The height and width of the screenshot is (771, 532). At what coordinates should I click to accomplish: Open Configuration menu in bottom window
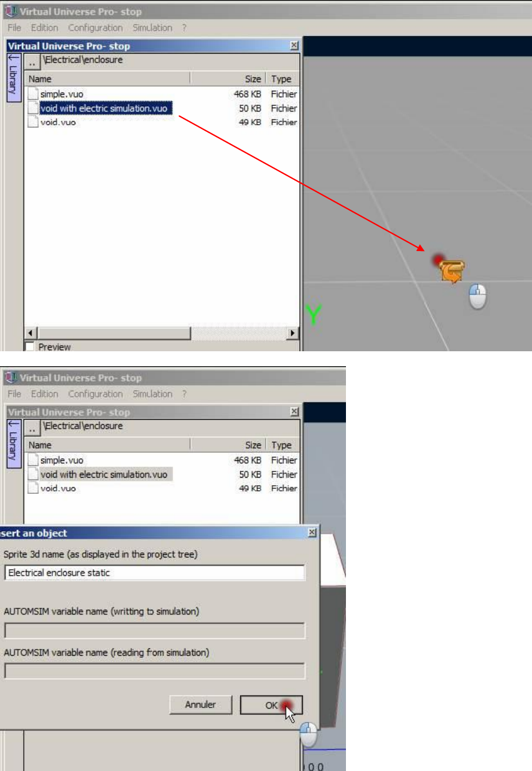tap(96, 394)
